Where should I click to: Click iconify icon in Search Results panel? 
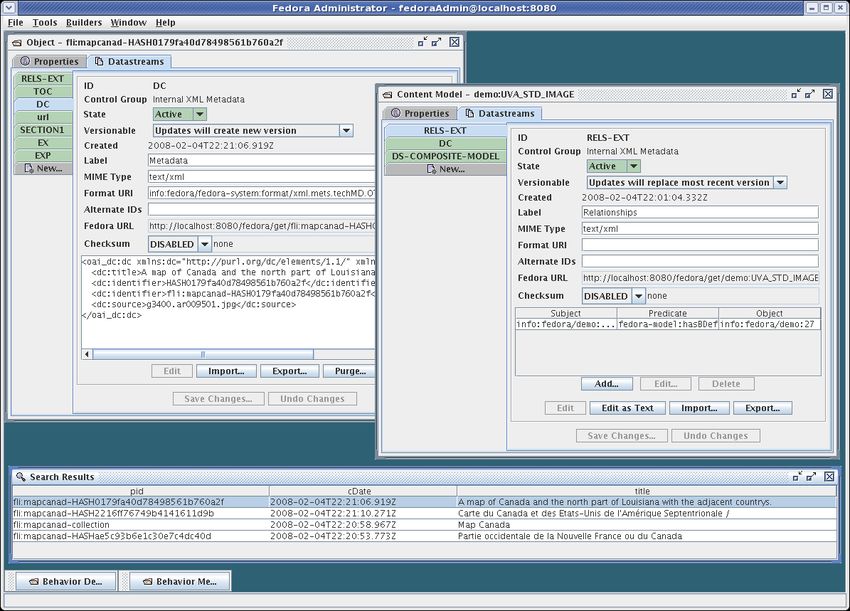pyautogui.click(x=797, y=477)
